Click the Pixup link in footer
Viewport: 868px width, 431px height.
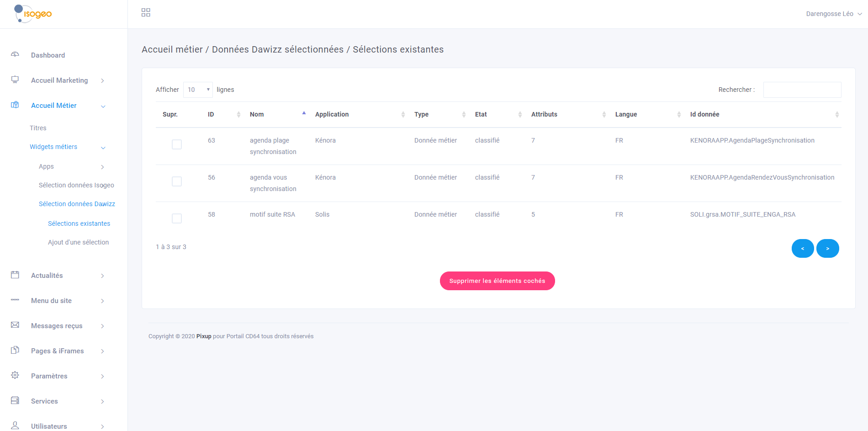click(x=204, y=336)
